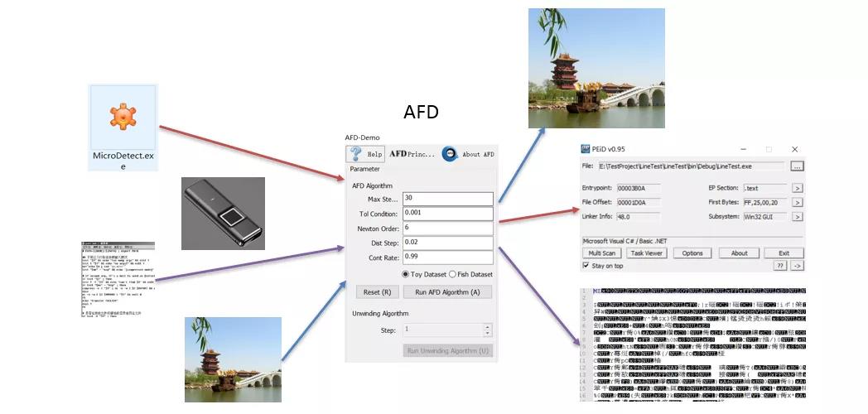Viewport: 868px width, 414px height.
Task: Expand details next to Subsystem field
Action: [797, 218]
